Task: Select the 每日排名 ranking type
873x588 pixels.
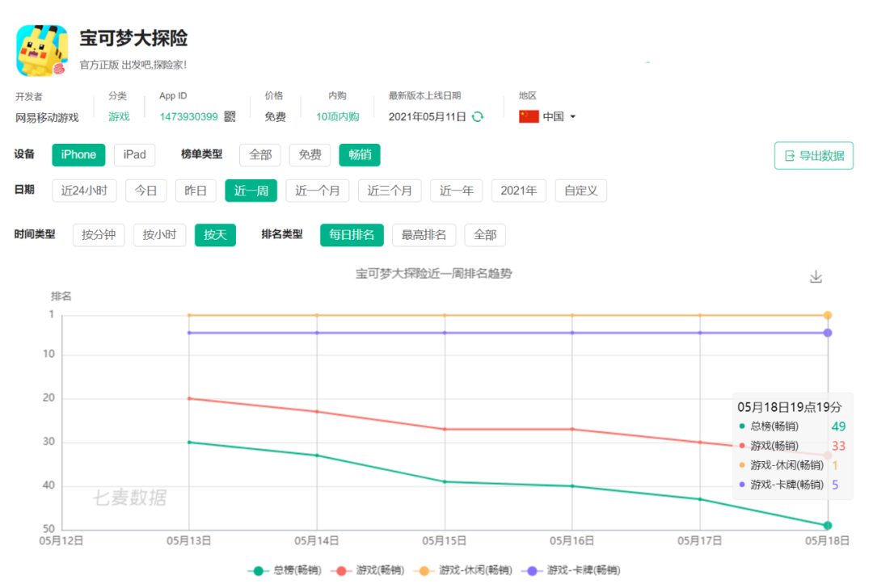Action: coord(352,235)
